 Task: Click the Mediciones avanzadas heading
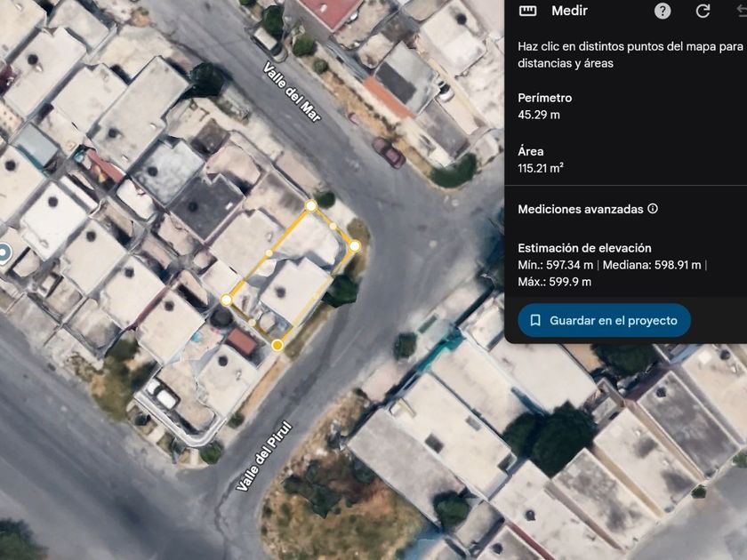[x=580, y=209]
